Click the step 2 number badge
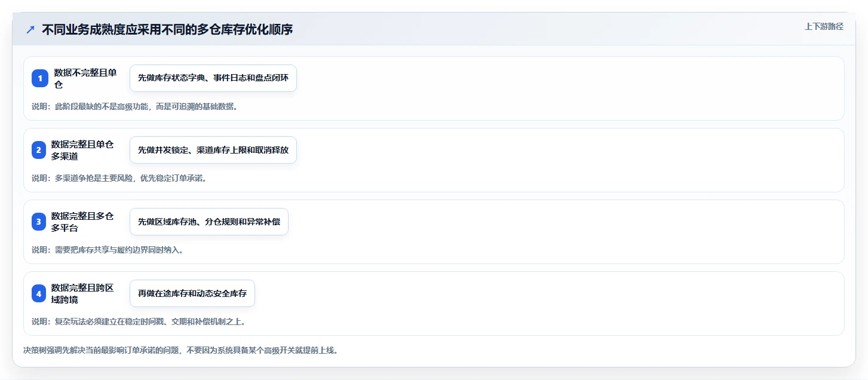 pos(39,150)
